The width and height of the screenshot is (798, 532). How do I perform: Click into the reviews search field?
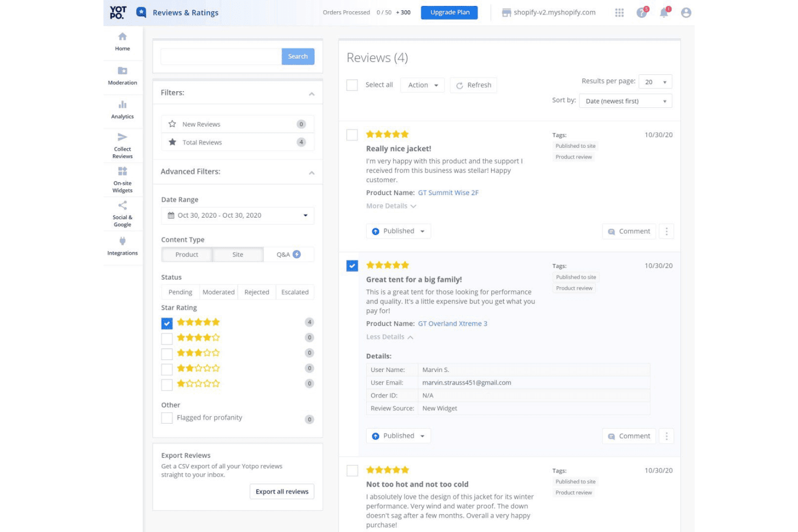pyautogui.click(x=221, y=57)
